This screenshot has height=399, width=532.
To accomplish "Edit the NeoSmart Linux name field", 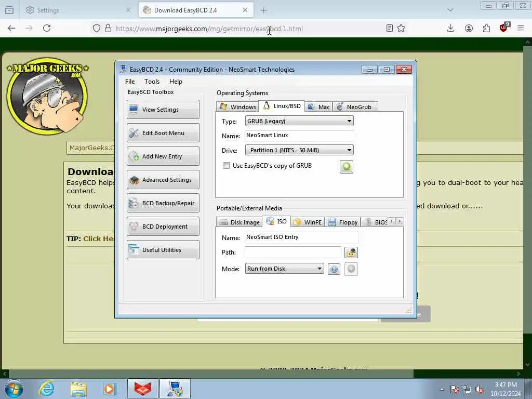I will click(x=299, y=136).
